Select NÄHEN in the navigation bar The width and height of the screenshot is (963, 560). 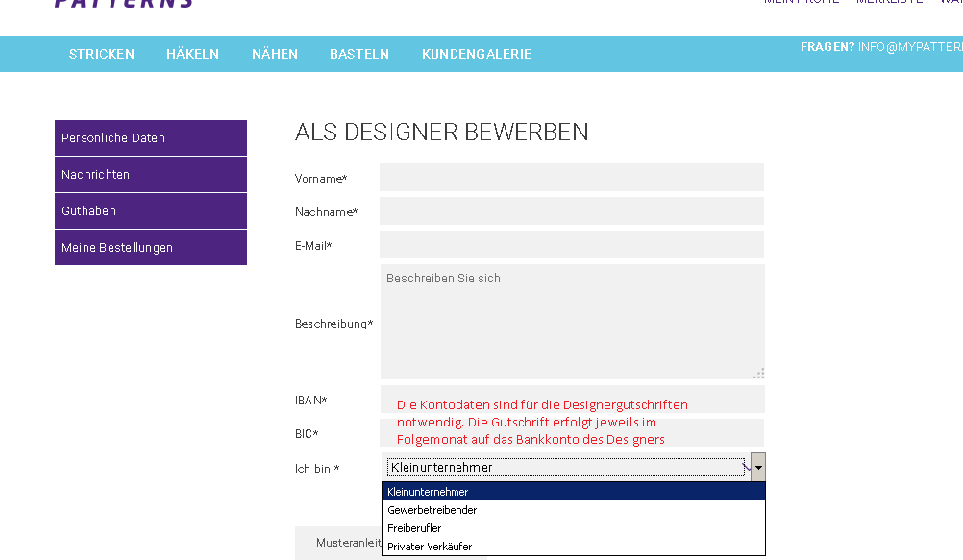point(275,54)
